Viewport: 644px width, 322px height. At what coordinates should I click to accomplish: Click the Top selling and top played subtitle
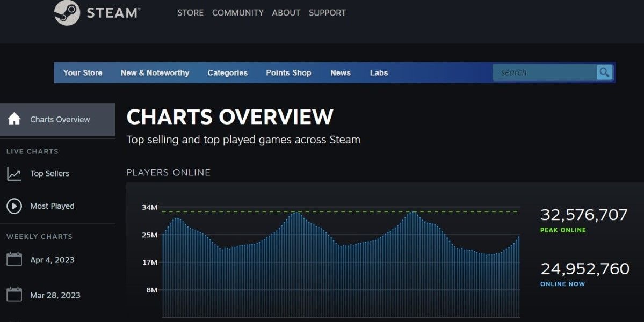click(x=243, y=140)
